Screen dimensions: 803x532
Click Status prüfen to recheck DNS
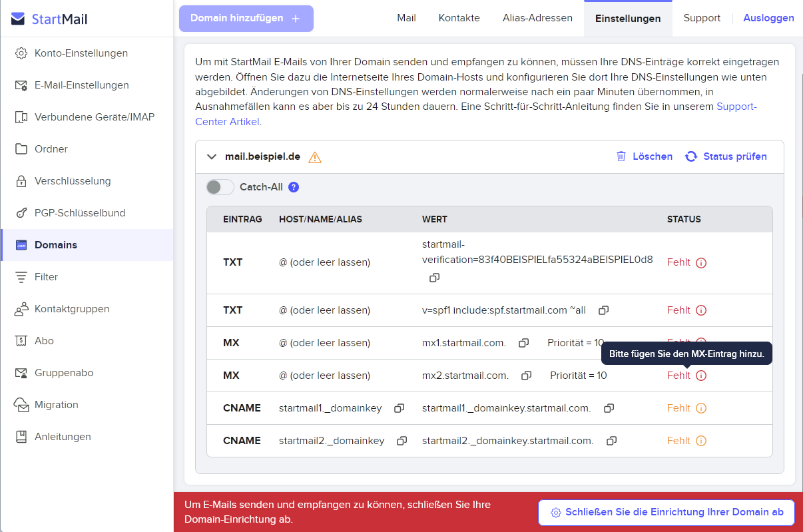pyautogui.click(x=726, y=156)
